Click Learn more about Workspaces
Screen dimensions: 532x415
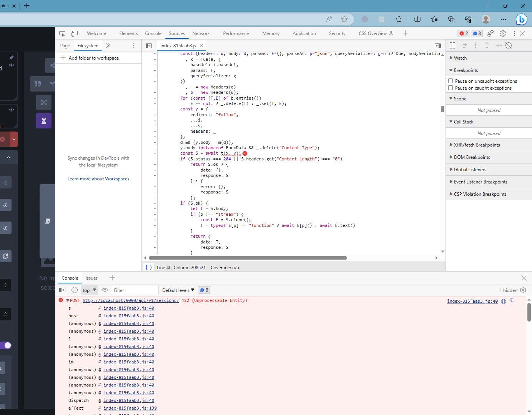[x=98, y=178]
